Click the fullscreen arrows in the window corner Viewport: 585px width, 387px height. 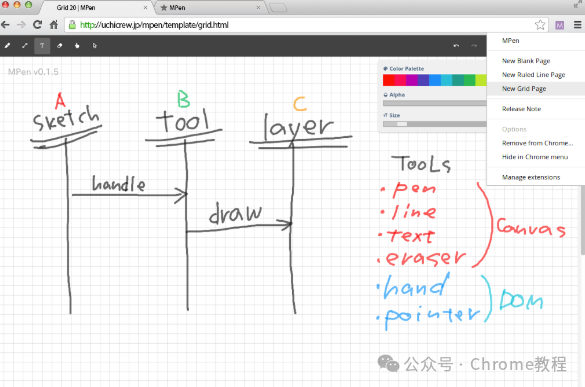point(578,4)
